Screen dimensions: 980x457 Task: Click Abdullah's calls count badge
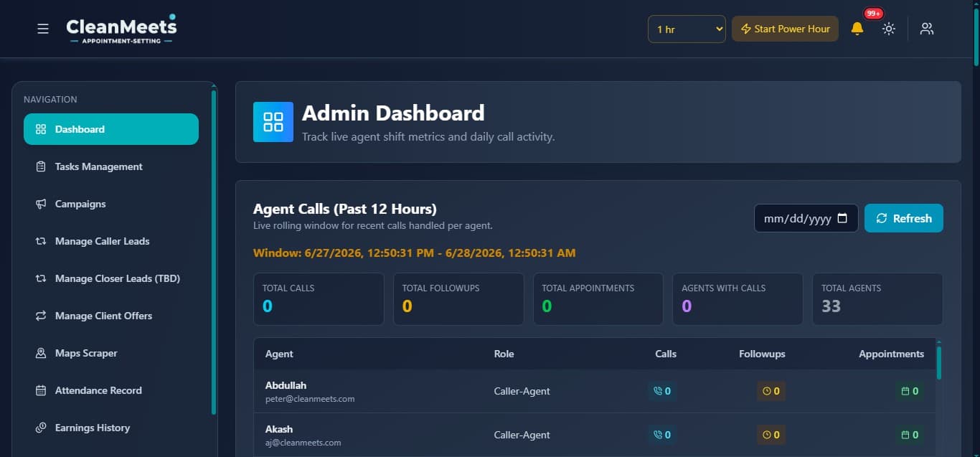tap(662, 391)
